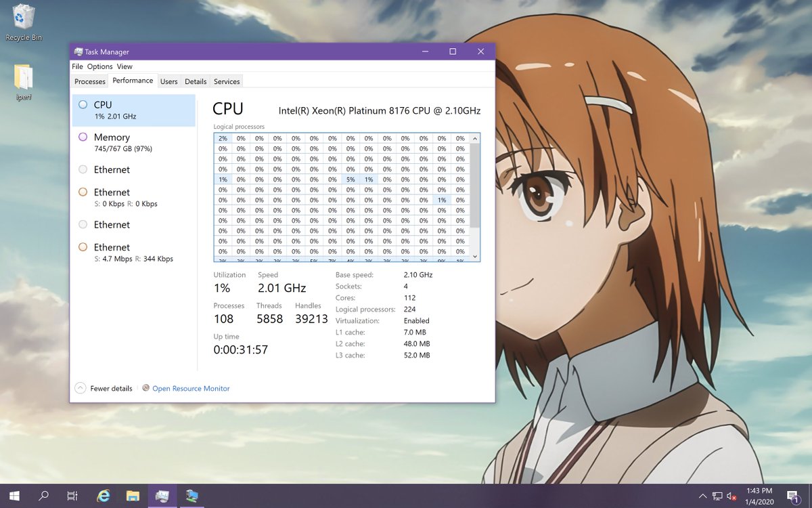Select Ethernet with S: 0 Kbps
Viewport: 812px width, 508px height.
point(134,197)
